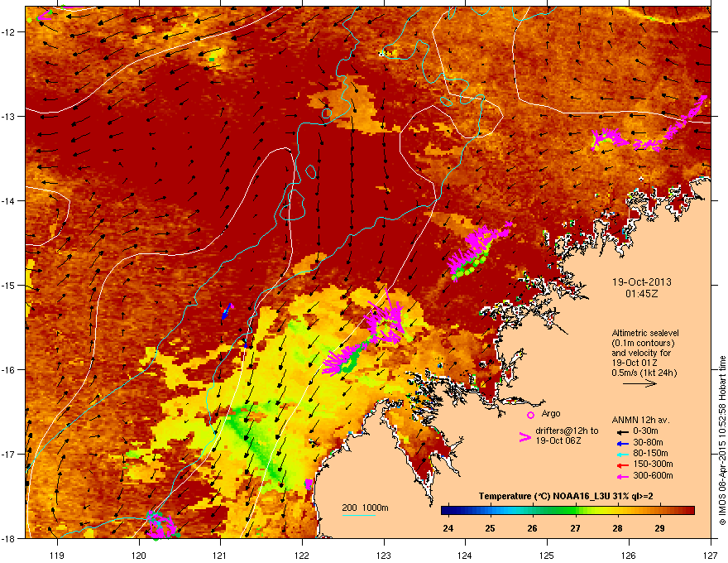Click the 'ANMN 12h av.' legend heading
Screen dimensions: 728x563
[640, 420]
